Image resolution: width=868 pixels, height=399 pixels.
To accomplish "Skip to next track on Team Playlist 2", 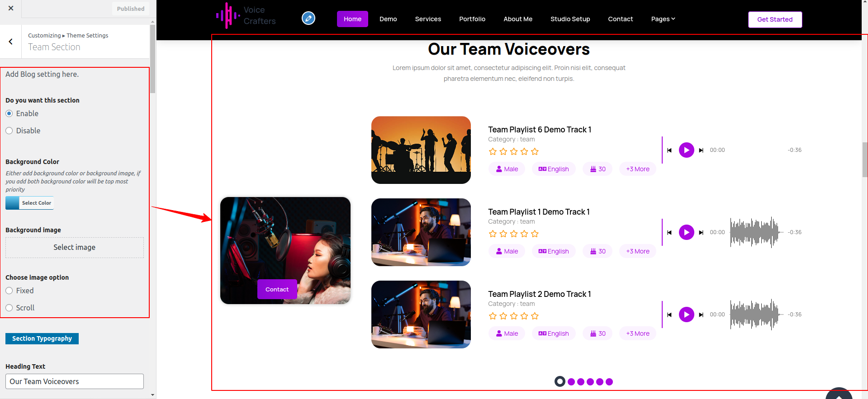I will 701,315.
